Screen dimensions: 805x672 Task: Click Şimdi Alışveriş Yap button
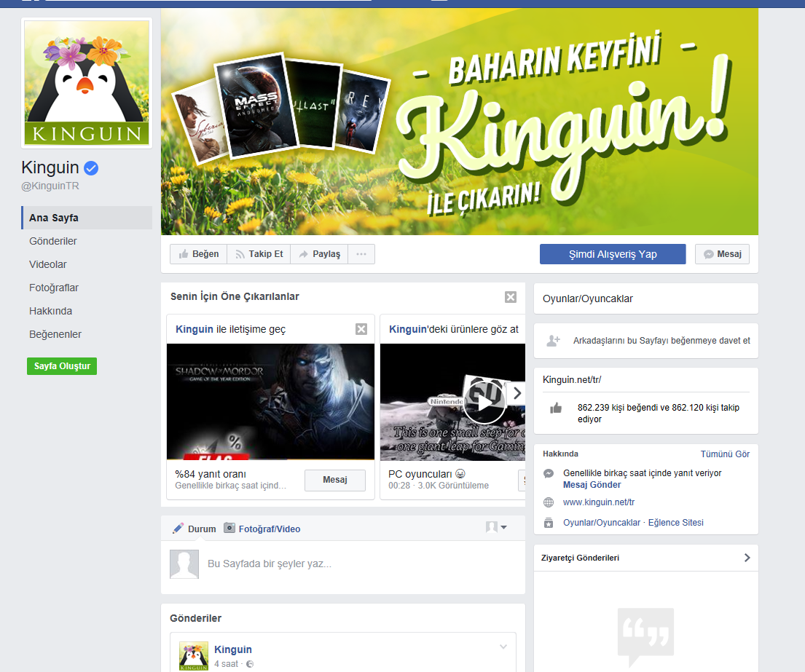613,254
